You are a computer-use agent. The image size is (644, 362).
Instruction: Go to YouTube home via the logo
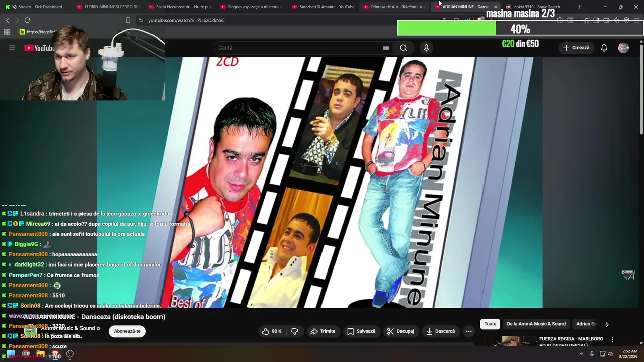39,48
